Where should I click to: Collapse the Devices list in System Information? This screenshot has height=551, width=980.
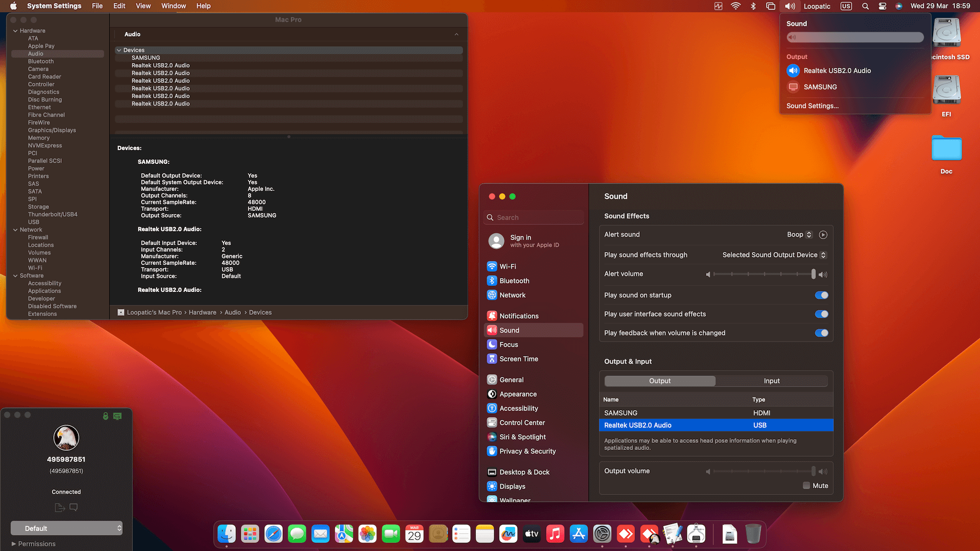pos(118,50)
